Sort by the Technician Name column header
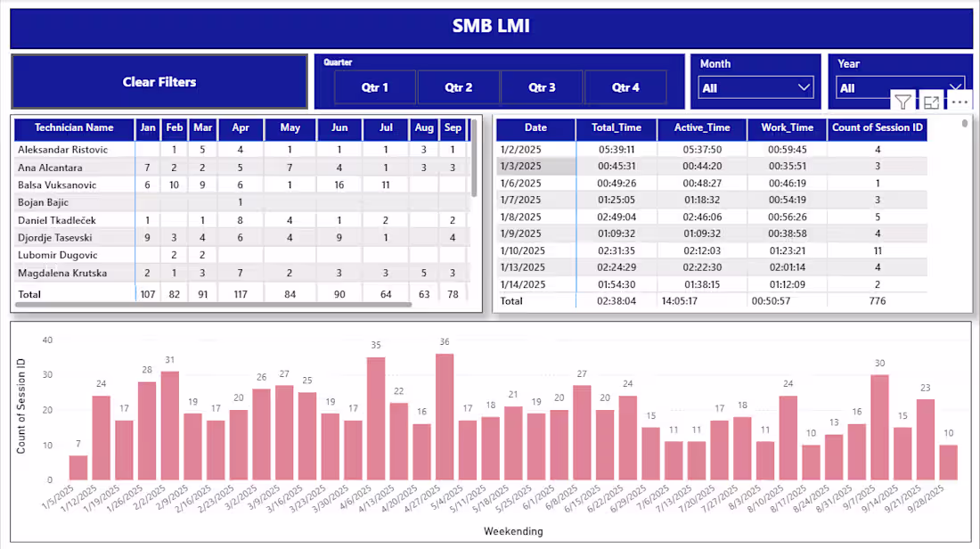This screenshot has width=980, height=549. pyautogui.click(x=74, y=127)
